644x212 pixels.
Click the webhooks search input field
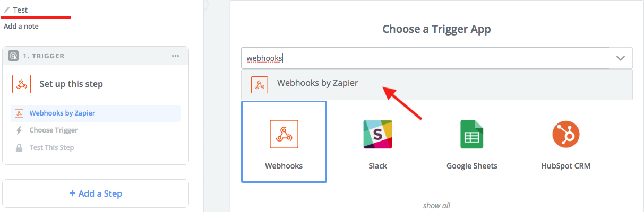pyautogui.click(x=425, y=58)
